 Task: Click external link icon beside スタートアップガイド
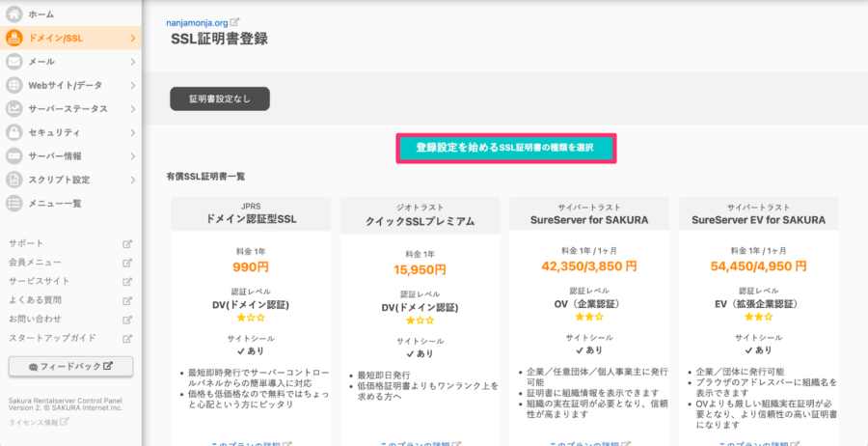[127, 339]
